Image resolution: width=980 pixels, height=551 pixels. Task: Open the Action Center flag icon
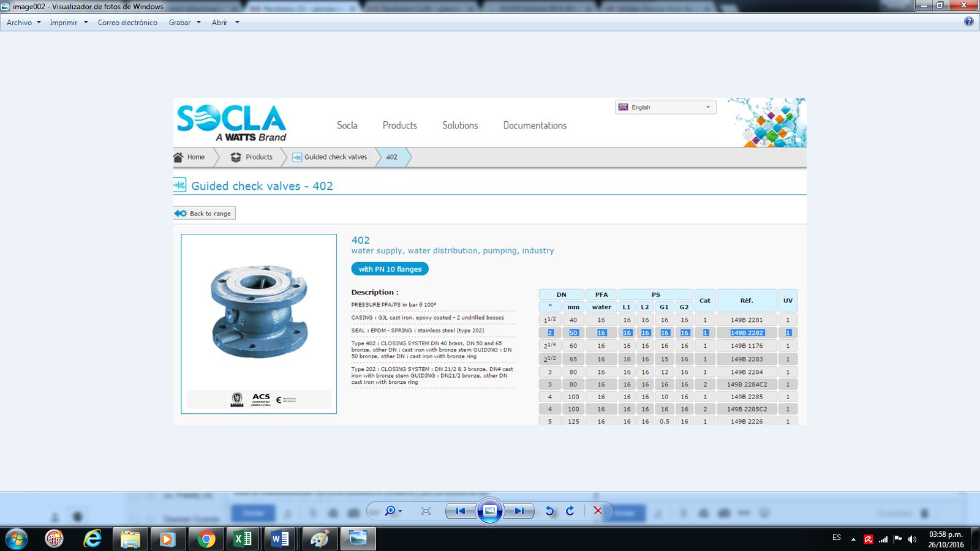coord(898,539)
